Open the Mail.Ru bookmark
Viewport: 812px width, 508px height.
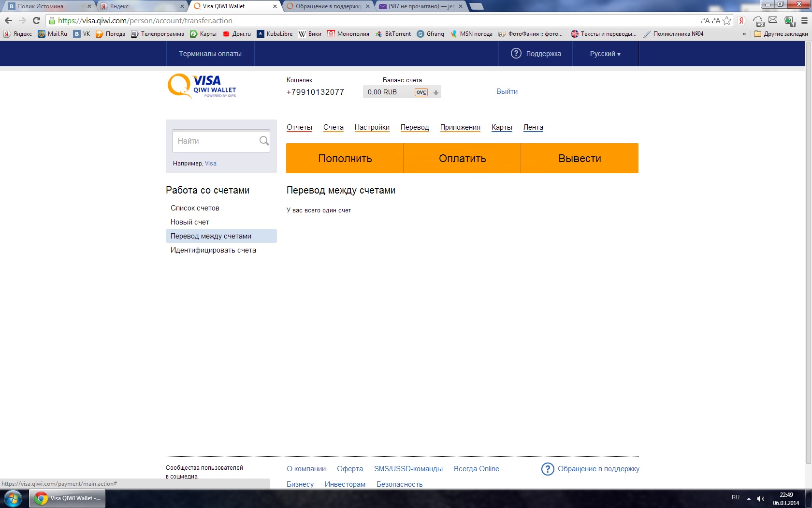(x=53, y=34)
